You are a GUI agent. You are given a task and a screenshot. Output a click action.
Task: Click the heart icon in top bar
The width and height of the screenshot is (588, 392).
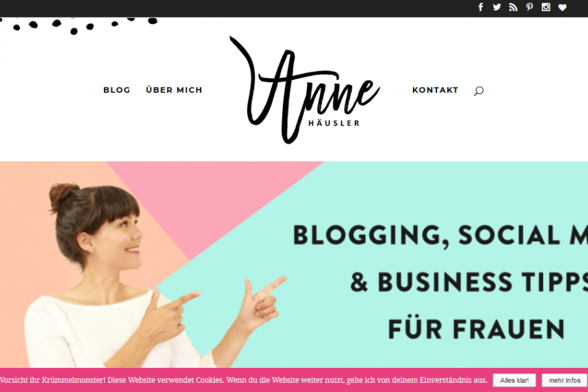click(x=562, y=7)
